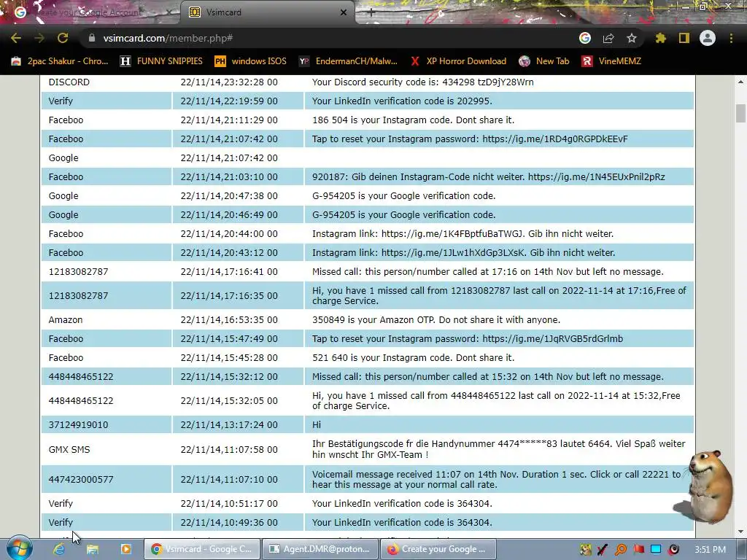Click the 'Missed call ... at 17:16' message

pos(488,271)
